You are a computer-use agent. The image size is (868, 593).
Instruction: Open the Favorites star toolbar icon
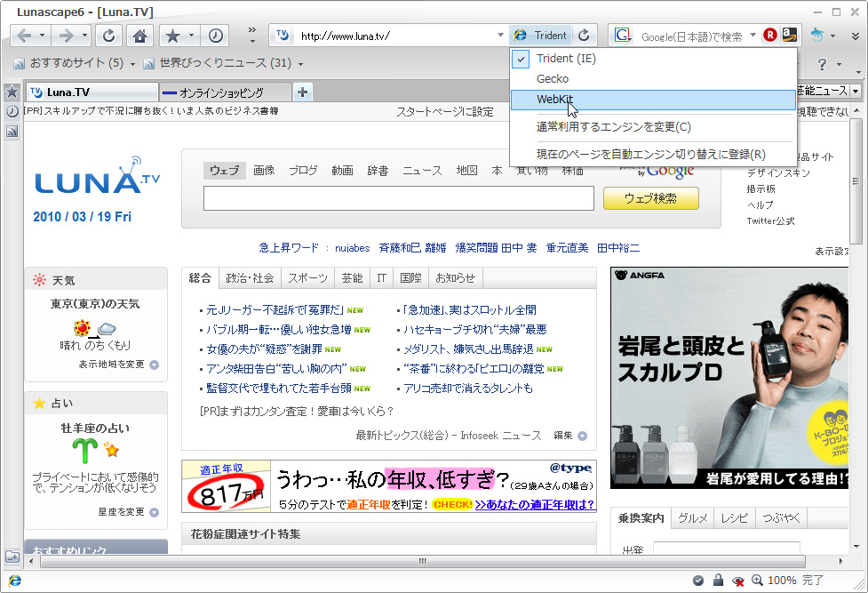[172, 36]
